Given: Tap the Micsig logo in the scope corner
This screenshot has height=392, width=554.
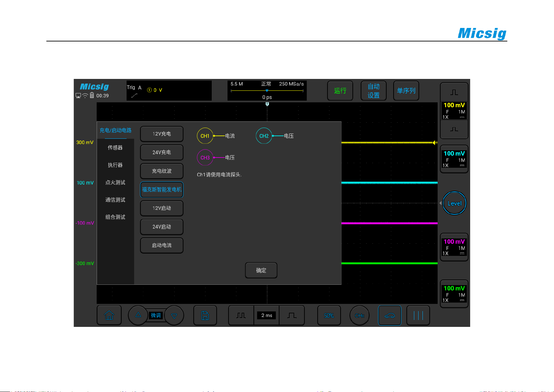Looking at the screenshot, I should point(94,86).
